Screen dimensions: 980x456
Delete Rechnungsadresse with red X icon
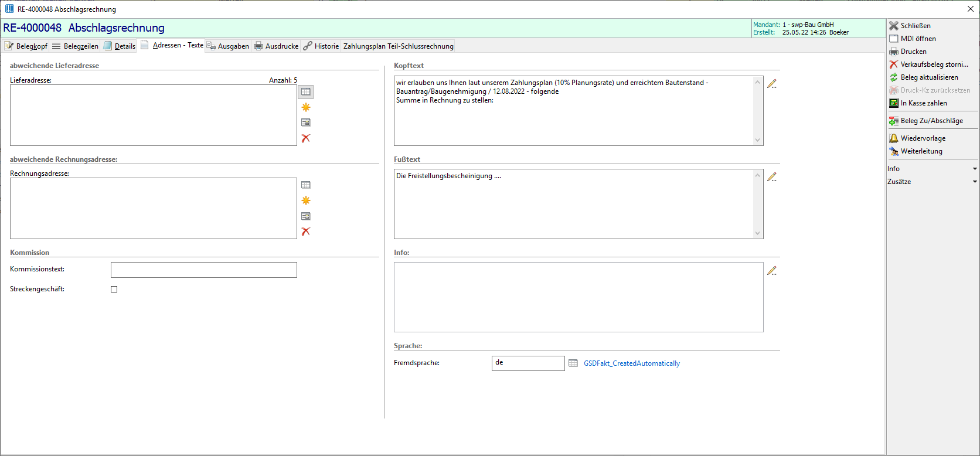[306, 232]
